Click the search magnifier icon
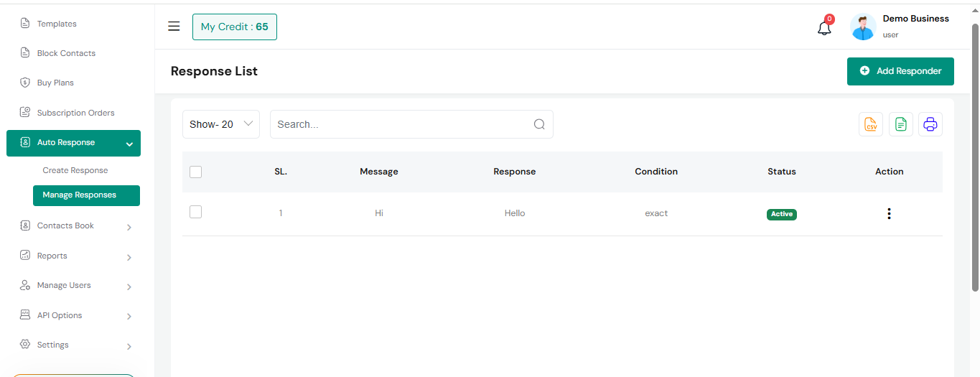Screen dimensions: 980x377 click(x=539, y=124)
